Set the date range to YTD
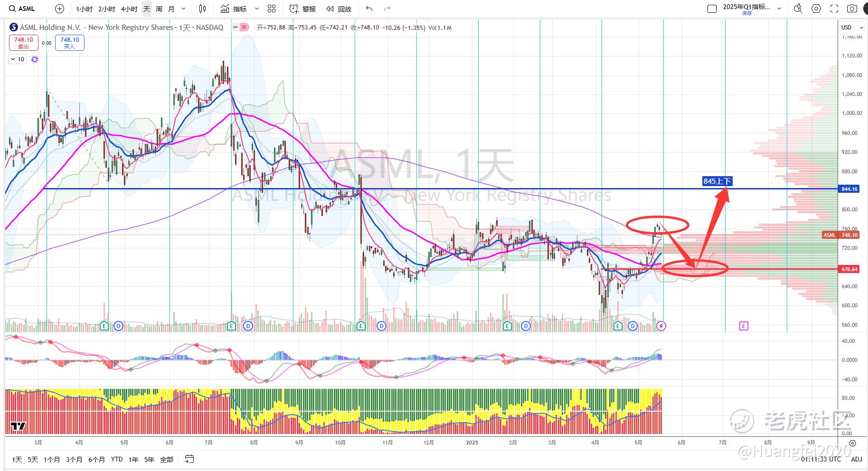 pos(117,459)
